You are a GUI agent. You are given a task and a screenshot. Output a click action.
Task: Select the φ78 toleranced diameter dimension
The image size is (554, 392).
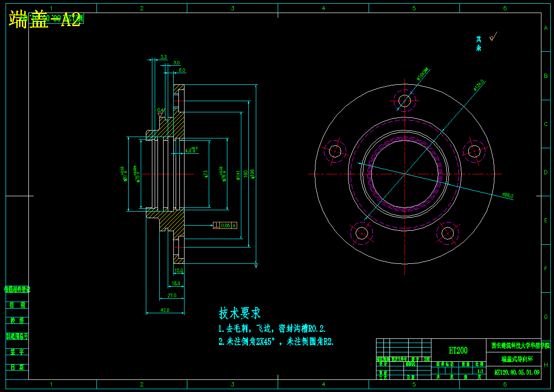[223, 174]
